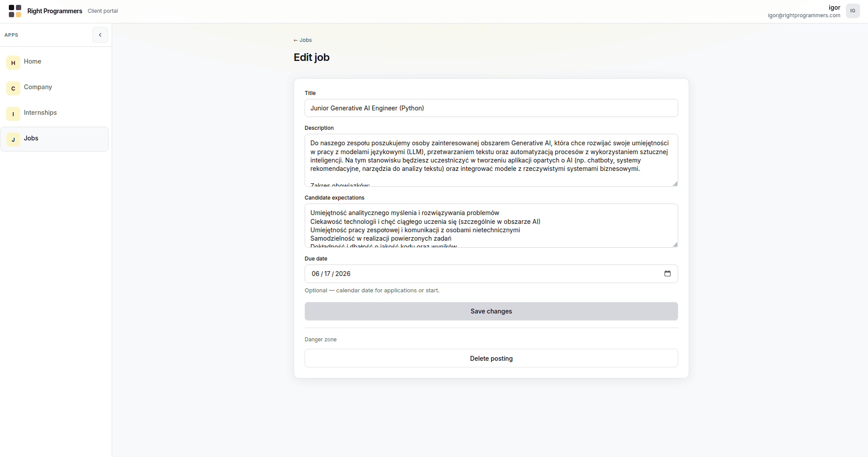The height and width of the screenshot is (457, 868).
Task: Click igor@rightprogrammers.com email text
Action: pos(804,15)
